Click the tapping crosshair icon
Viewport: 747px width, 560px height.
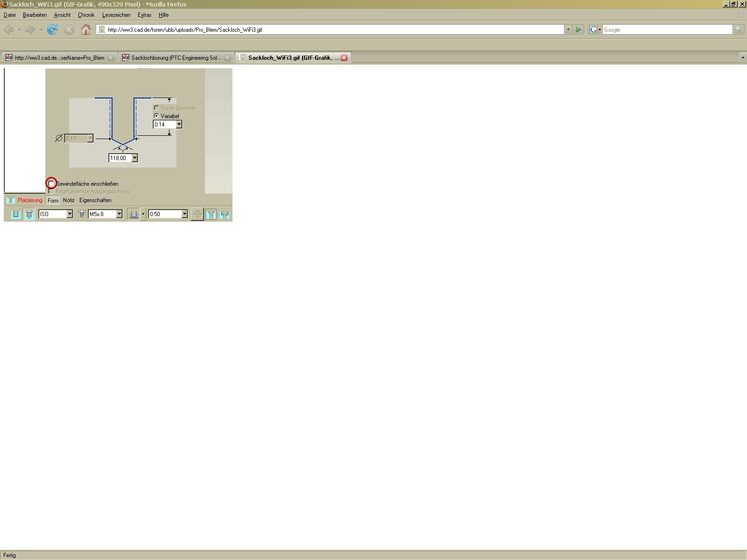pyautogui.click(x=197, y=214)
